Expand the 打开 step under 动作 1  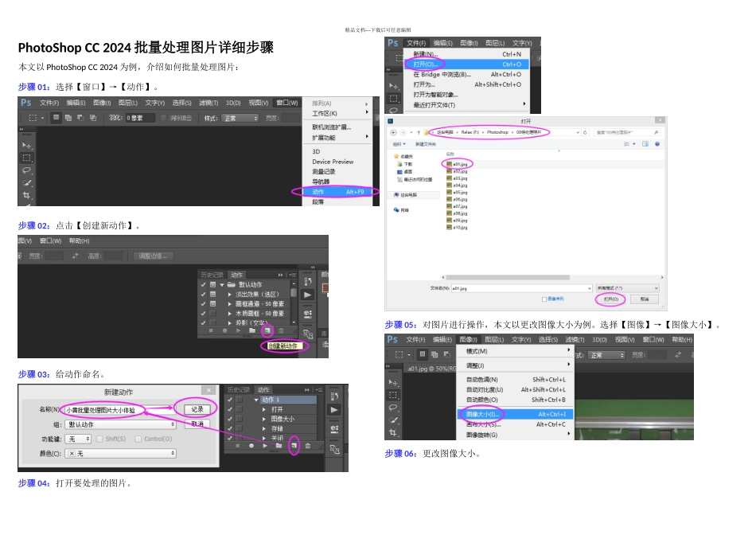[x=264, y=409]
